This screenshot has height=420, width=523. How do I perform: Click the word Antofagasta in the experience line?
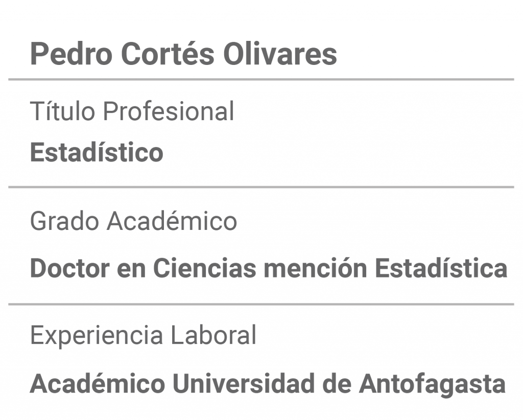click(x=432, y=384)
